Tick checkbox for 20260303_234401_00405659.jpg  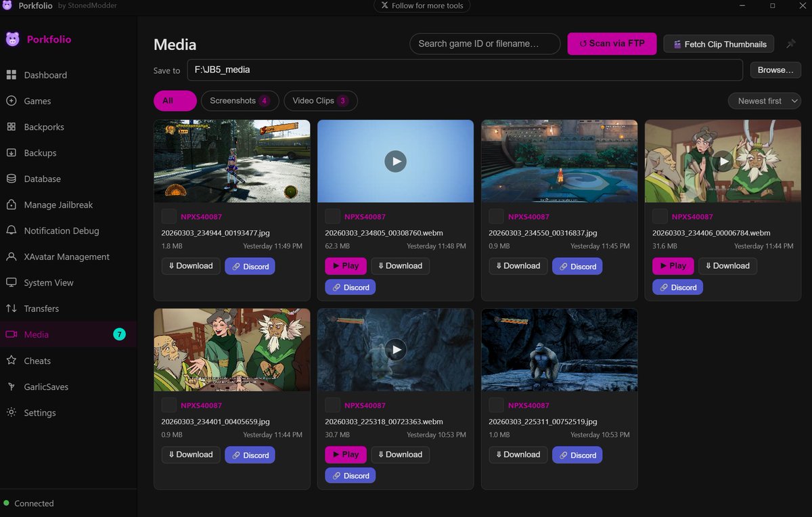[168, 405]
